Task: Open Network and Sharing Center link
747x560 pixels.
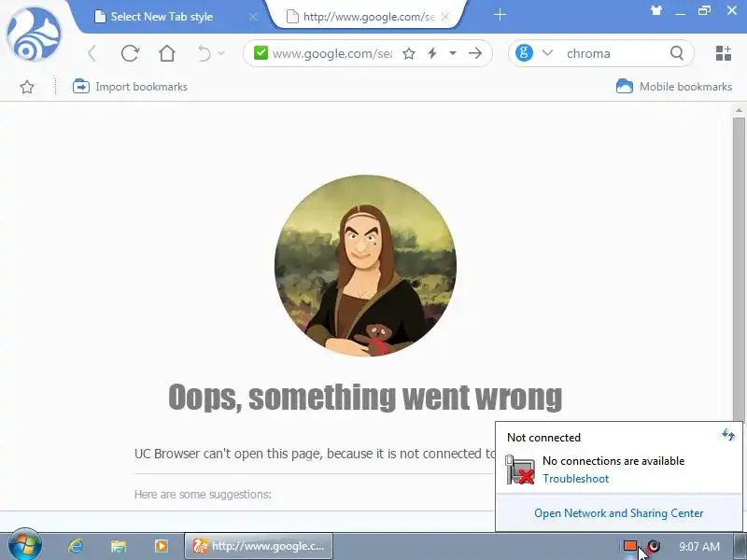Action: tap(618, 512)
